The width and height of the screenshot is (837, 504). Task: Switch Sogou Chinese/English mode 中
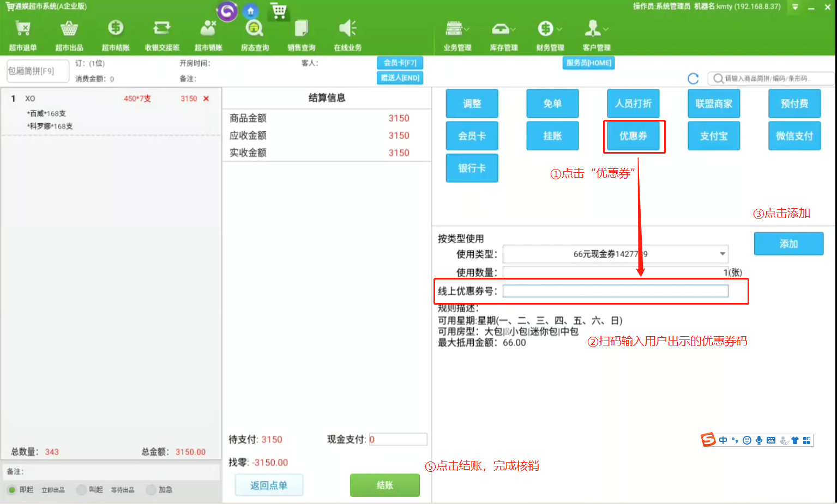click(723, 440)
